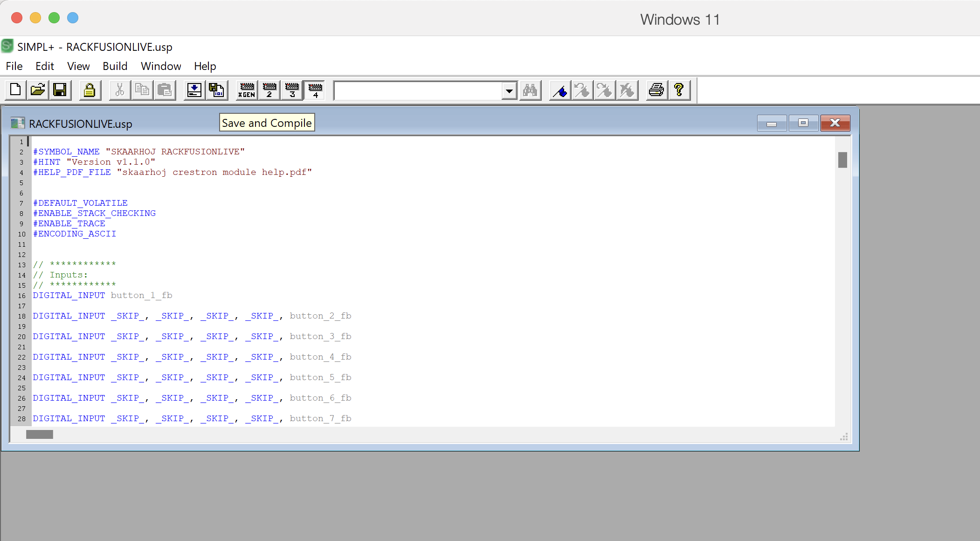Click the SIMPL+ application icon in title bar

(x=7, y=46)
